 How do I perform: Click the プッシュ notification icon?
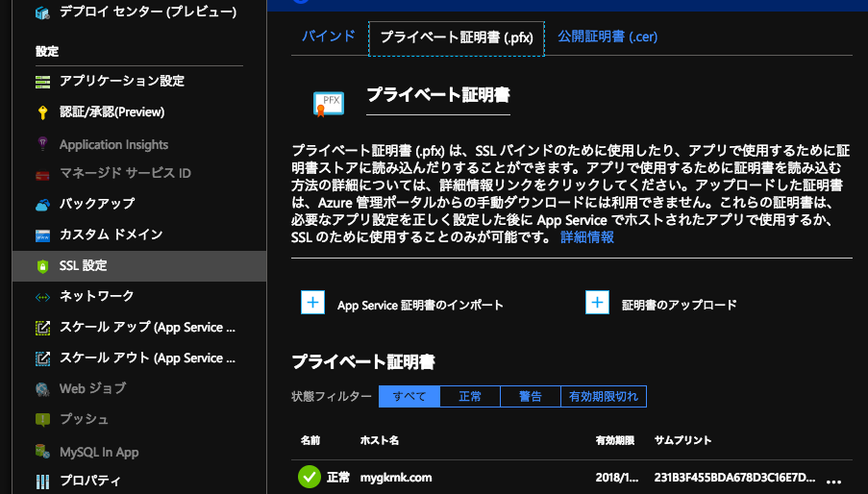[x=42, y=419]
